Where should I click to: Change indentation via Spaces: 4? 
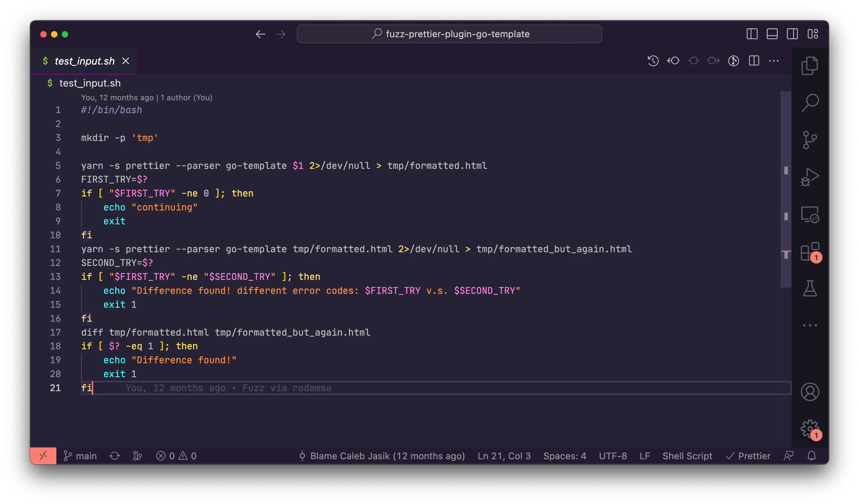click(x=565, y=456)
